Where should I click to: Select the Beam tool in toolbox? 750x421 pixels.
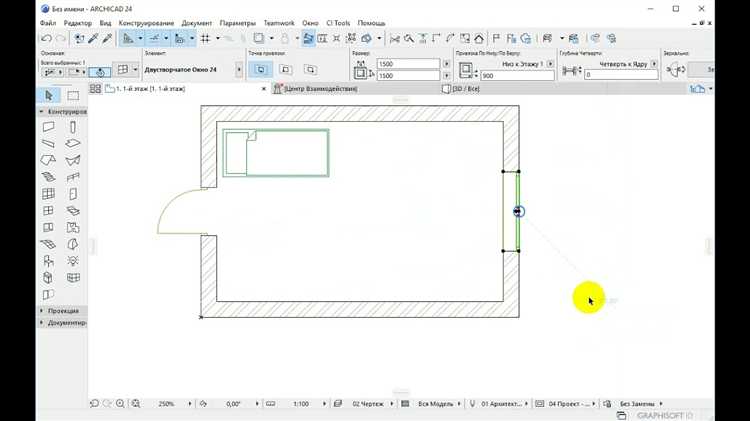click(48, 144)
